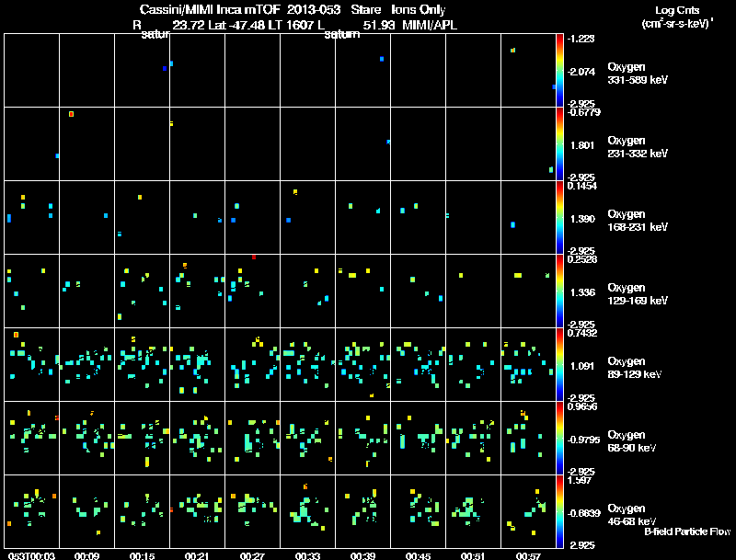
Task: Select the 00:39 time axis label
Action: click(362, 555)
